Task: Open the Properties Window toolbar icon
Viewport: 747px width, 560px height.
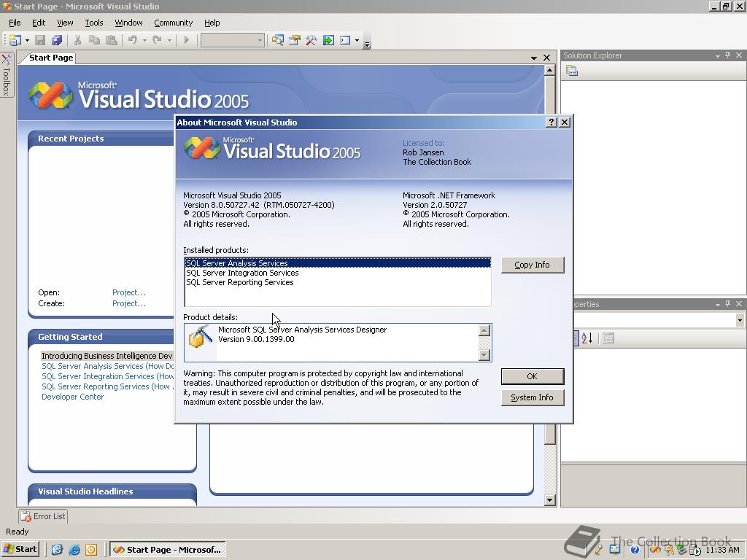Action: [x=295, y=41]
